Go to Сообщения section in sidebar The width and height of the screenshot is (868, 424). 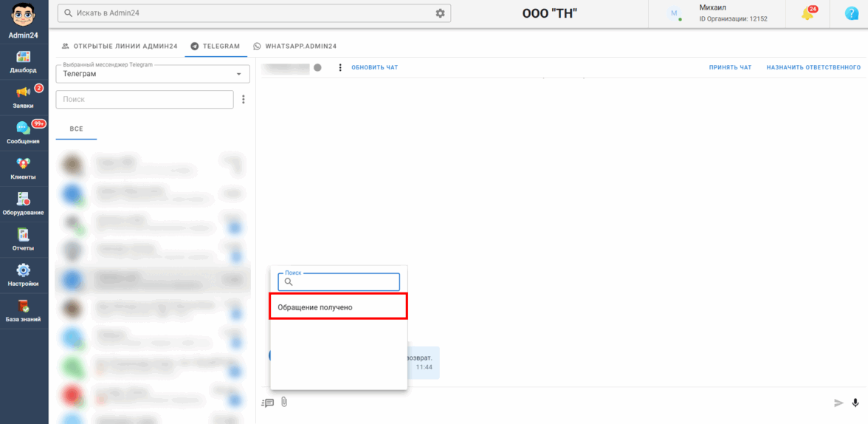24,133
